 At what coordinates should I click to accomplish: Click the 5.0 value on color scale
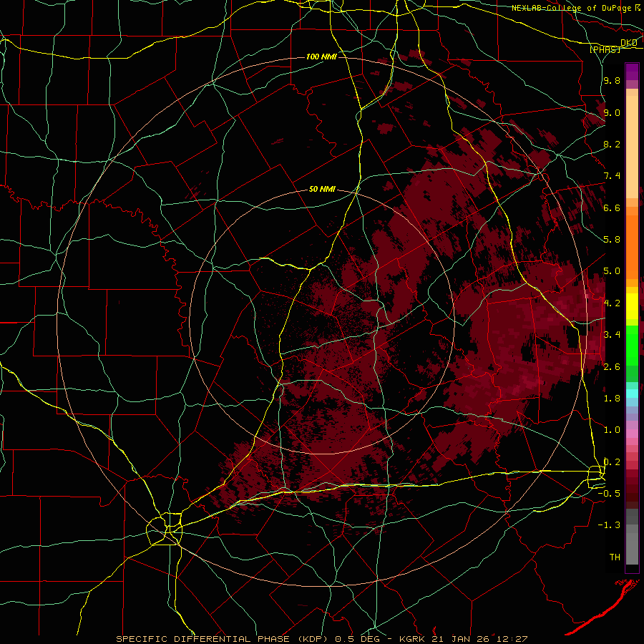[x=612, y=271]
